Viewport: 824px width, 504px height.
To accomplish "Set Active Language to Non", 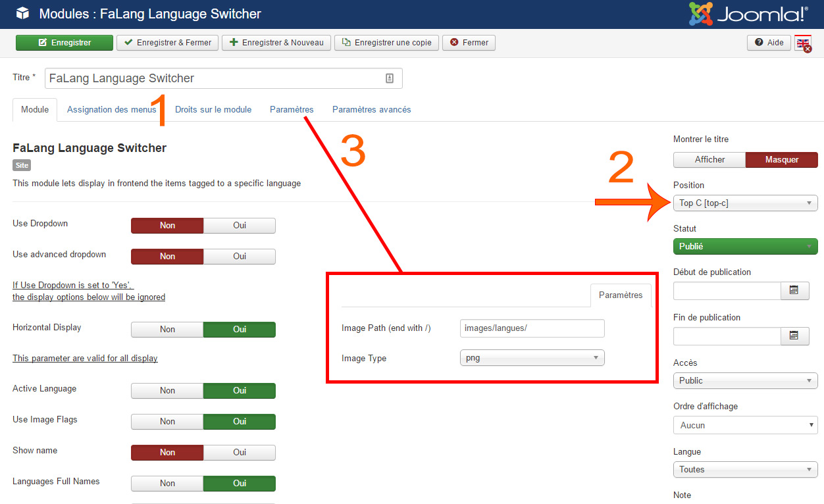I will coord(167,391).
